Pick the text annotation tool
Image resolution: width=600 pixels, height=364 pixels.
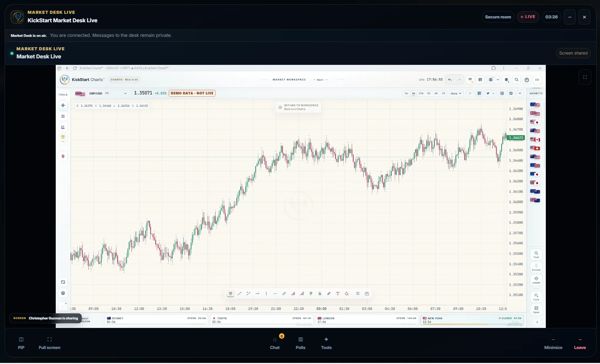338,294
